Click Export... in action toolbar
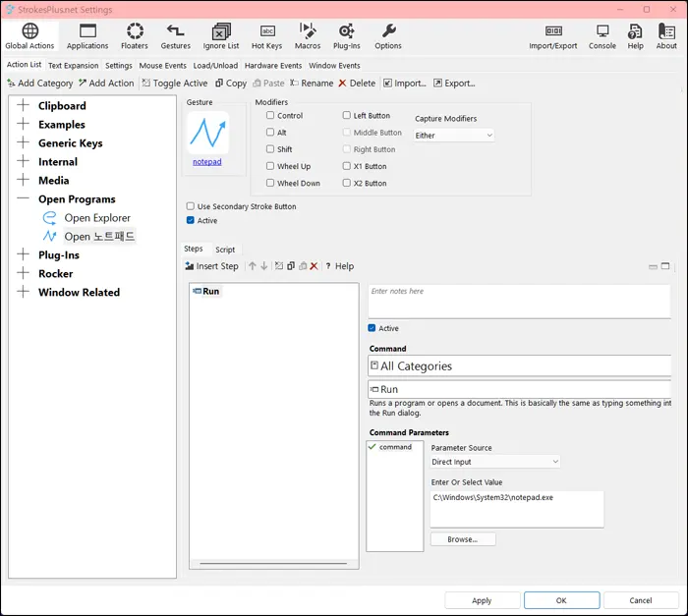Screen dimensions: 688x616 pos(454,83)
